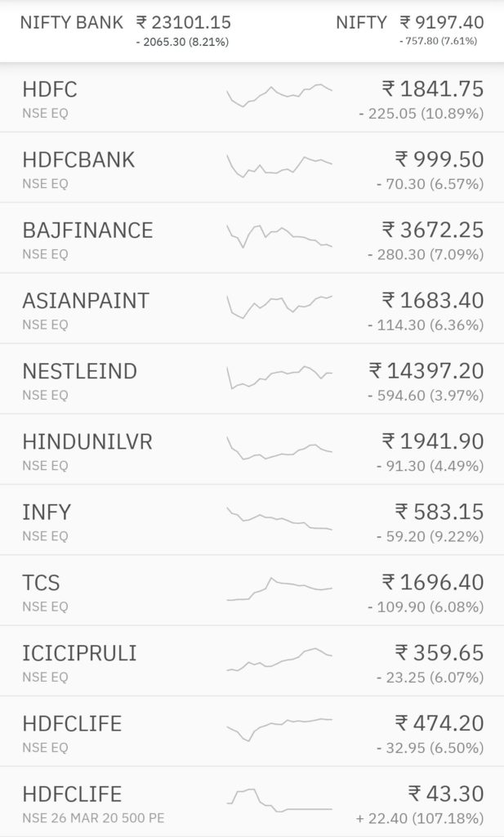Open the TCS stock entry
The height and width of the screenshot is (837, 504).
(41, 583)
